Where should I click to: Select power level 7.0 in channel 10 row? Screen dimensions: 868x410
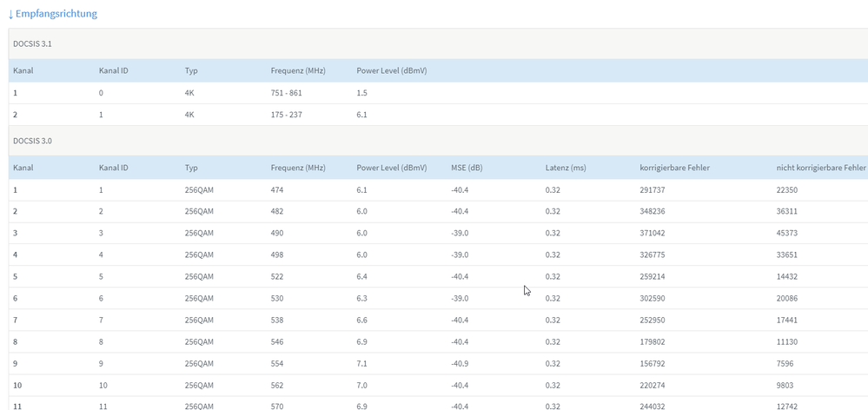click(x=361, y=385)
